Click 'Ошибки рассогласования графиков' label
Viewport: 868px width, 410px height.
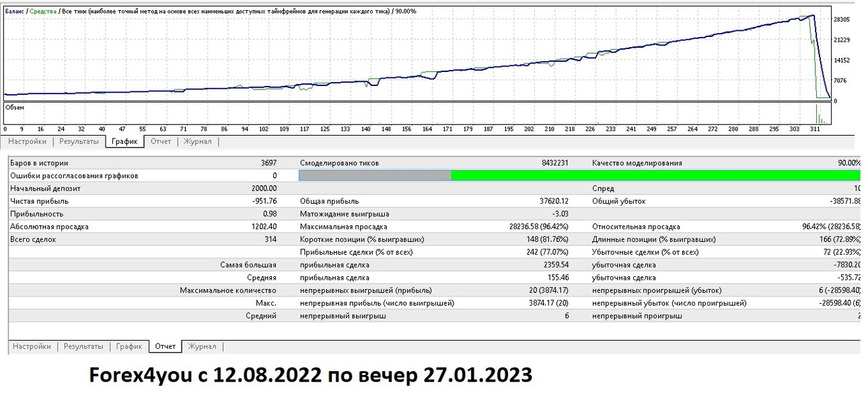pos(74,176)
